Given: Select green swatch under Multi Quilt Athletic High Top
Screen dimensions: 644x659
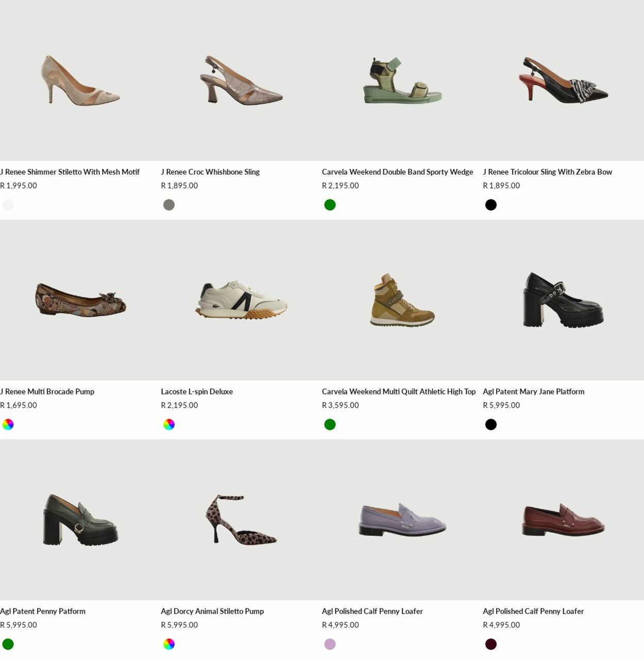Looking at the screenshot, I should point(330,425).
